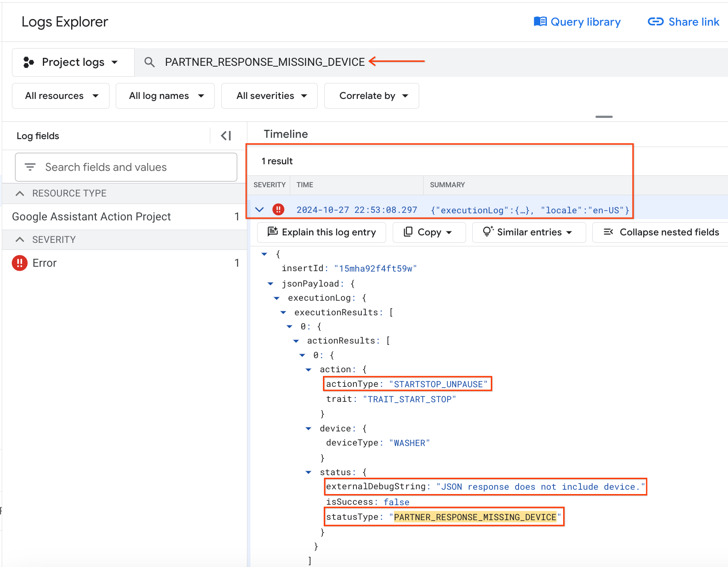Open the All resources filter
Screen dimensions: 728x567
point(61,96)
